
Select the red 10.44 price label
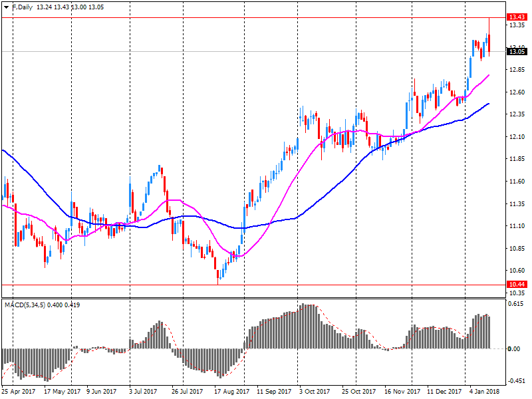517,285
